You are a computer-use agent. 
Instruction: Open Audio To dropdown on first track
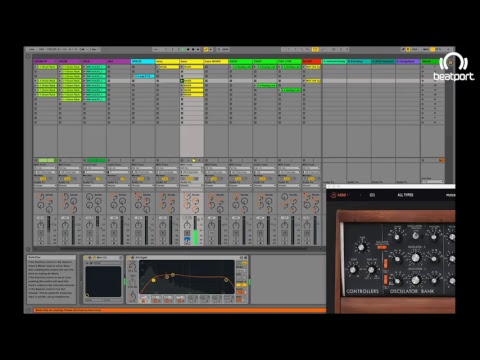click(x=45, y=186)
